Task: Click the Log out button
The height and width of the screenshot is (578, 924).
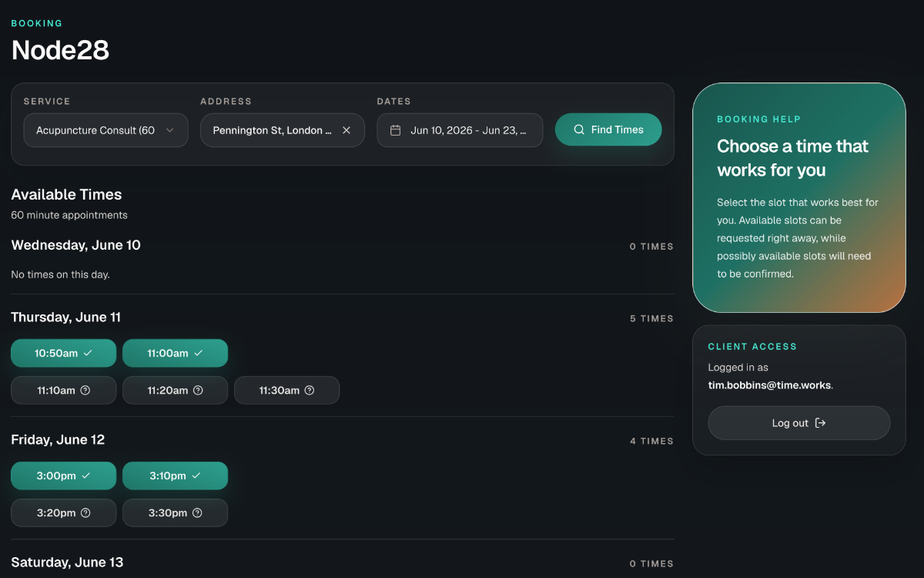Action: point(798,423)
